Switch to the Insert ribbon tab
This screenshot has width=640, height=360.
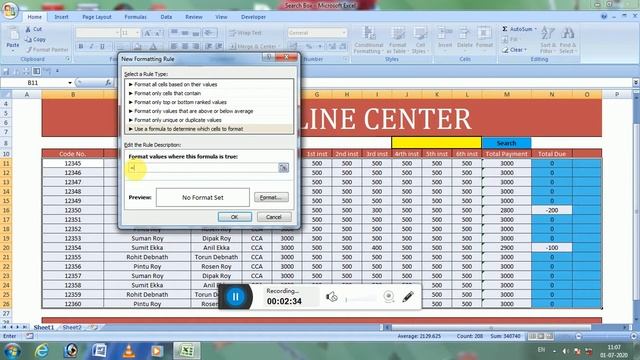click(61, 17)
